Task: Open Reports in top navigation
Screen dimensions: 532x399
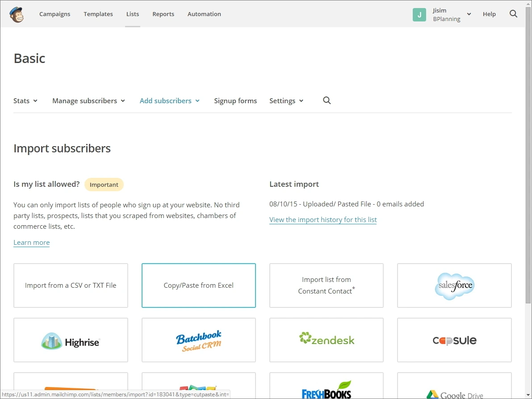Action: (163, 14)
